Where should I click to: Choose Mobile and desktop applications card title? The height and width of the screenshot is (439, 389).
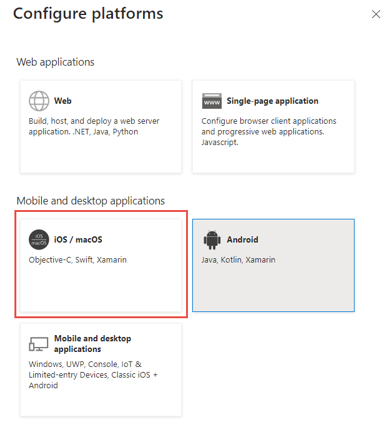pos(93,344)
